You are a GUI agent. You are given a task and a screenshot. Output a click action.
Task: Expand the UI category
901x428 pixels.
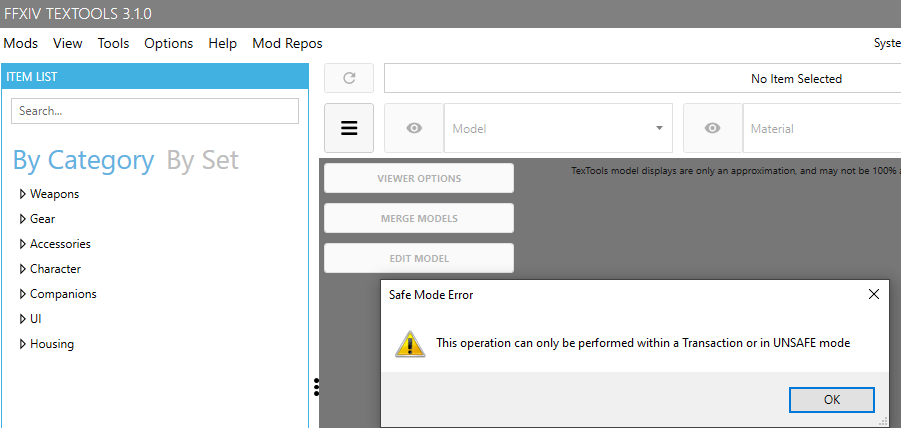click(23, 319)
